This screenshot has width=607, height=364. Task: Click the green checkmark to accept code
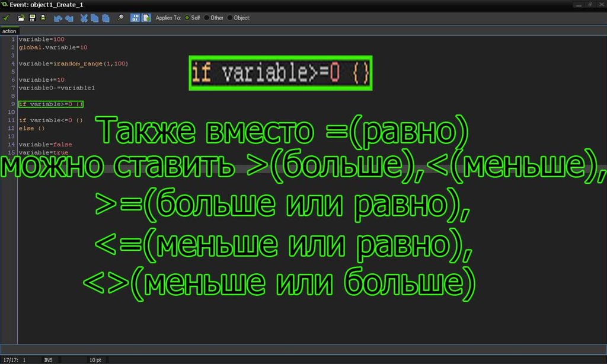(x=7, y=18)
